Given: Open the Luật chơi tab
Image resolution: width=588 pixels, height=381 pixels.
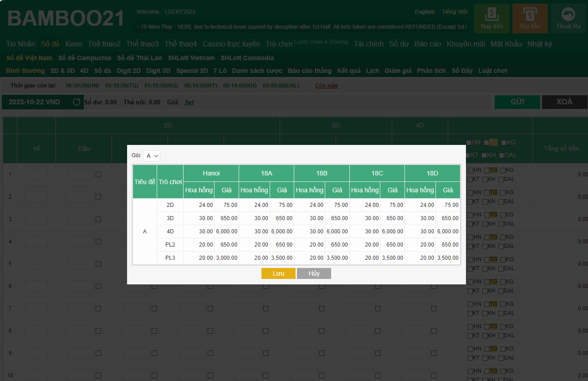Looking at the screenshot, I should point(493,71).
